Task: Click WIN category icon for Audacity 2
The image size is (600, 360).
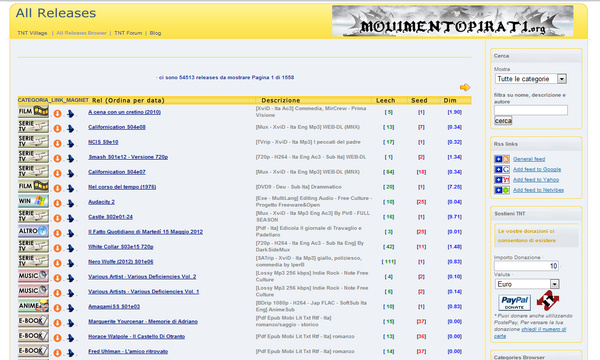Action: click(x=33, y=201)
